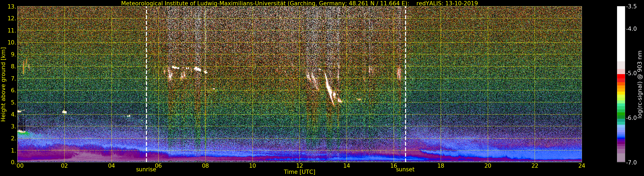This screenshot has width=644, height=176.
Task: Click the '24' time tick label
Action: [582, 166]
